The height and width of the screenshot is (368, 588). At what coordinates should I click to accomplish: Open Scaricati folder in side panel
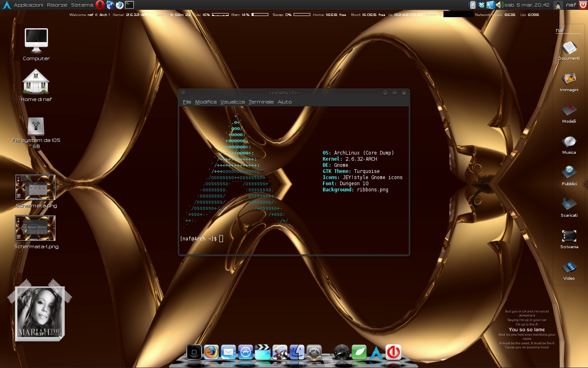click(x=569, y=207)
